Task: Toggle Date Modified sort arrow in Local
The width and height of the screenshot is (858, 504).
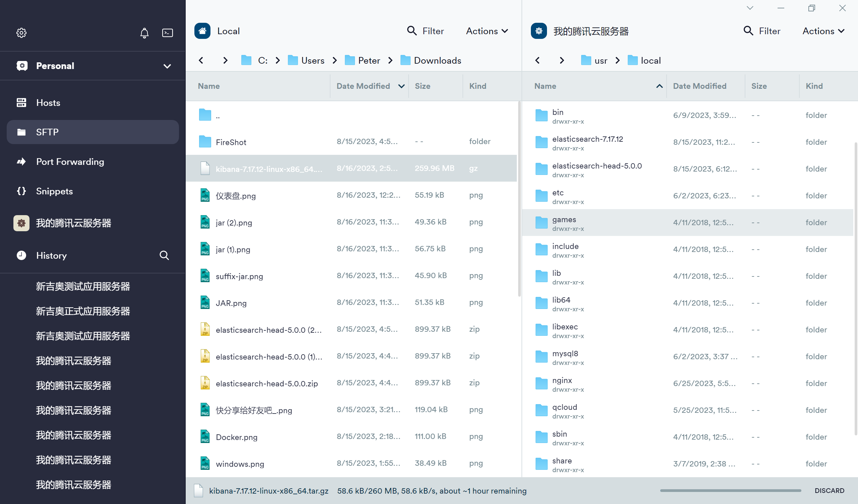Action: pos(401,86)
